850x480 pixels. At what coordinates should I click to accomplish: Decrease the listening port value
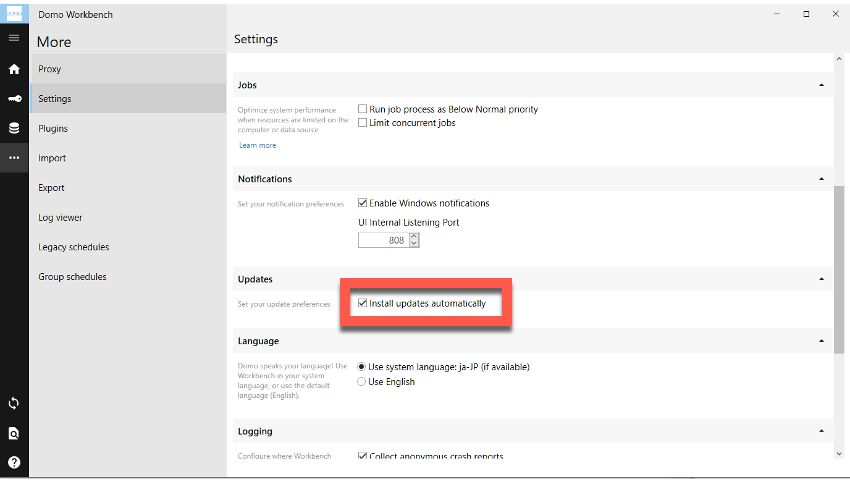(x=414, y=243)
